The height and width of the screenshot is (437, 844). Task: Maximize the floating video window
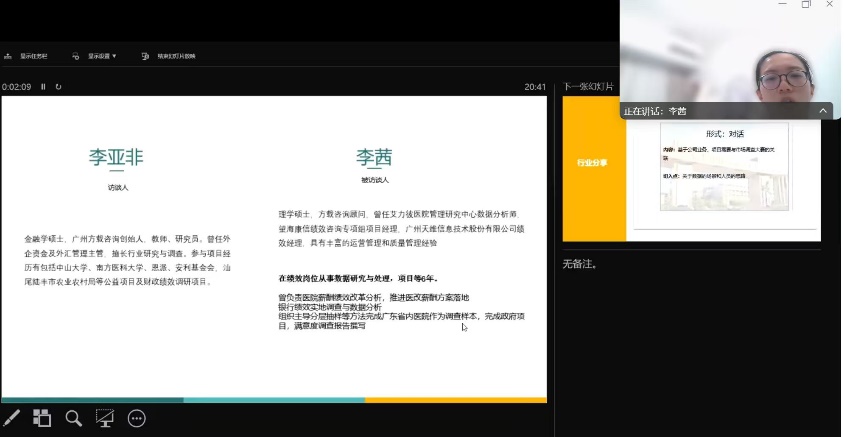(x=806, y=5)
